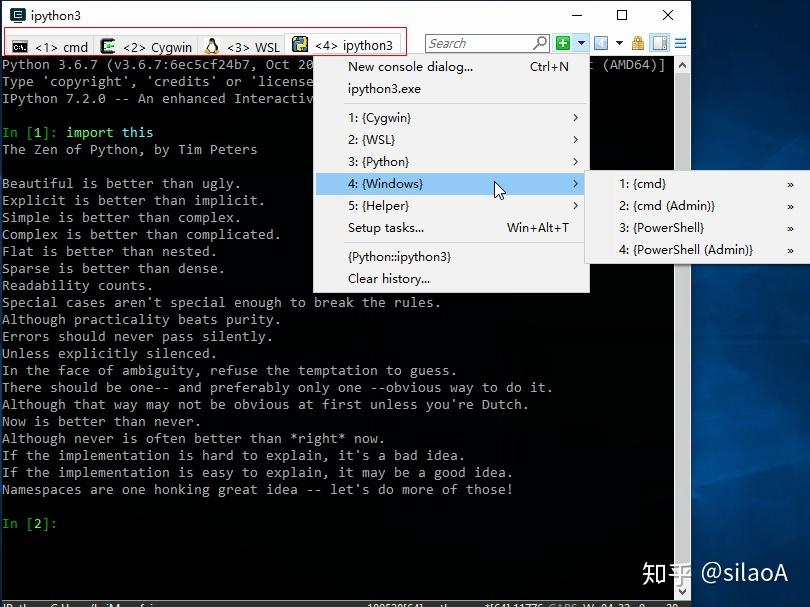Launch 3: {PowerShell} from the submenu
The height and width of the screenshot is (607, 810).
click(x=698, y=228)
